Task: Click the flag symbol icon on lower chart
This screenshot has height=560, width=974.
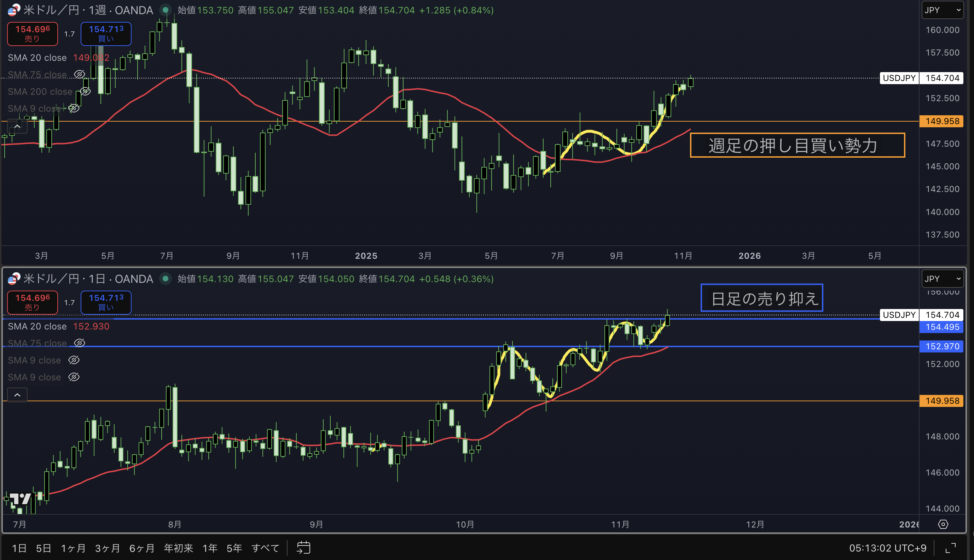Action: (x=14, y=279)
